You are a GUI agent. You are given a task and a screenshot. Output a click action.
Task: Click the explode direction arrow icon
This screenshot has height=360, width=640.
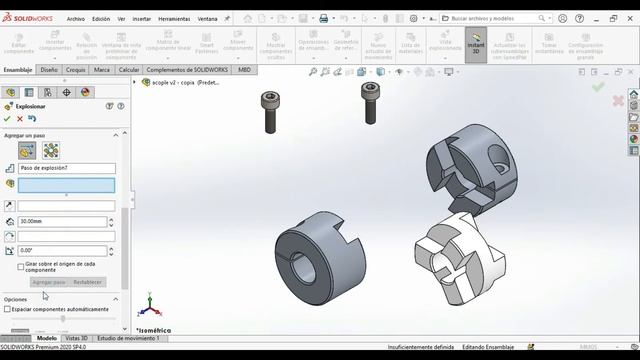[9, 206]
